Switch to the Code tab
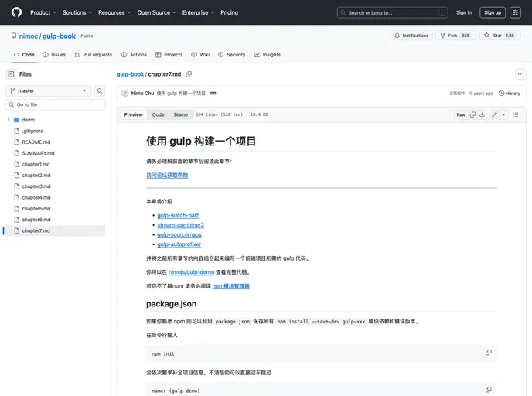Image resolution: width=532 pixels, height=396 pixels. (x=24, y=55)
